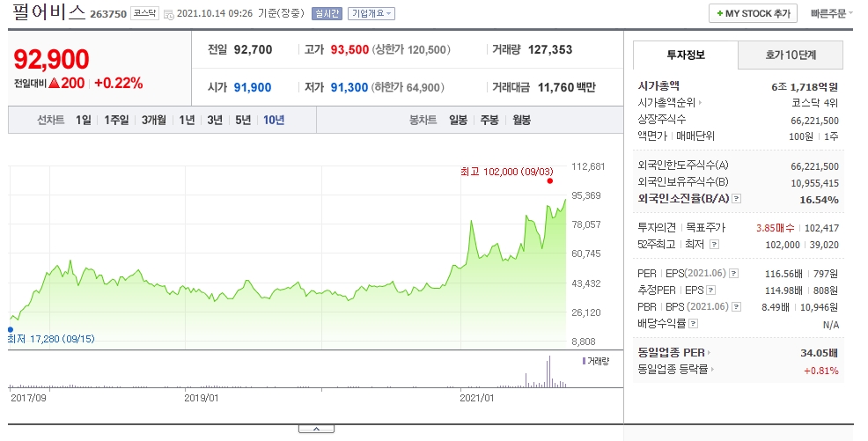Click the 거래량 value 127,353
Screen dimensions: 868x441
coord(550,49)
